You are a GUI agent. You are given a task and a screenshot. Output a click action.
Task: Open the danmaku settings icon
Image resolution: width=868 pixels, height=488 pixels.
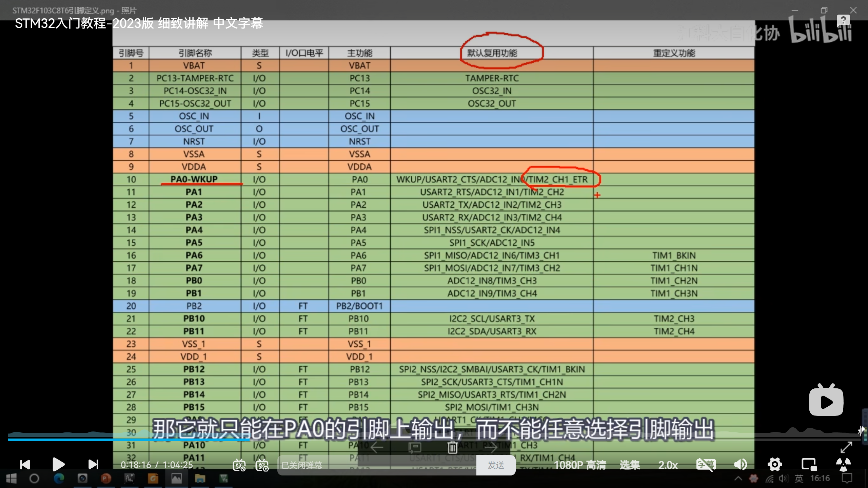pyautogui.click(x=262, y=465)
